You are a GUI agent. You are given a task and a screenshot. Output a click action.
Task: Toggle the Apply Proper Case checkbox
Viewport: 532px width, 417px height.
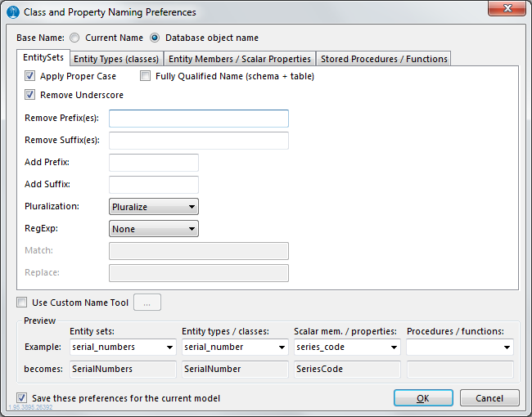tap(30, 76)
